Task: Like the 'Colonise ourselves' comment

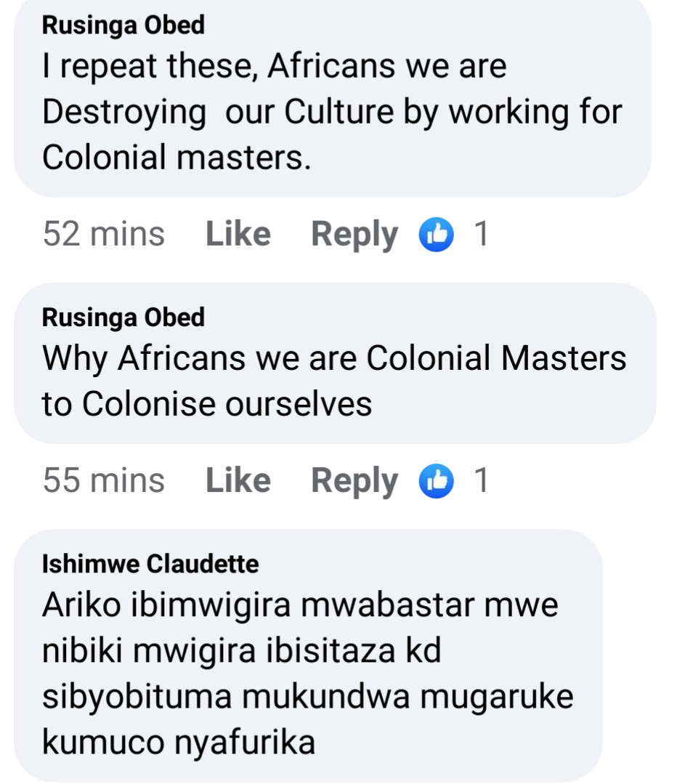Action: (x=238, y=480)
